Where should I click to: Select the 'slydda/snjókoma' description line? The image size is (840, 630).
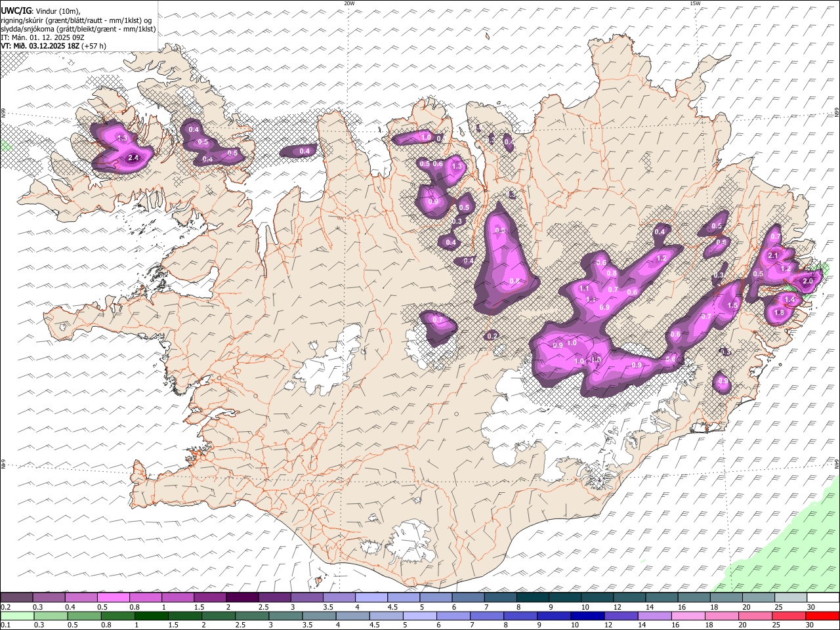point(78,29)
